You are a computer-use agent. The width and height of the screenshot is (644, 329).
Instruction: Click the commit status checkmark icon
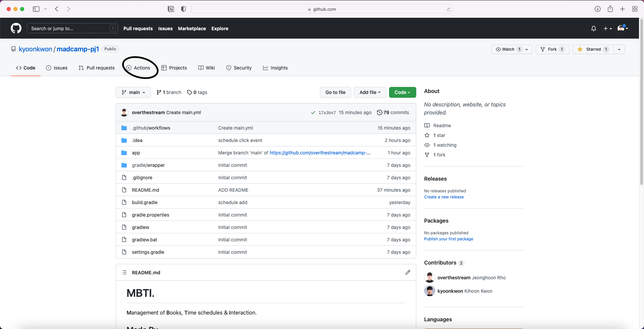[313, 112]
